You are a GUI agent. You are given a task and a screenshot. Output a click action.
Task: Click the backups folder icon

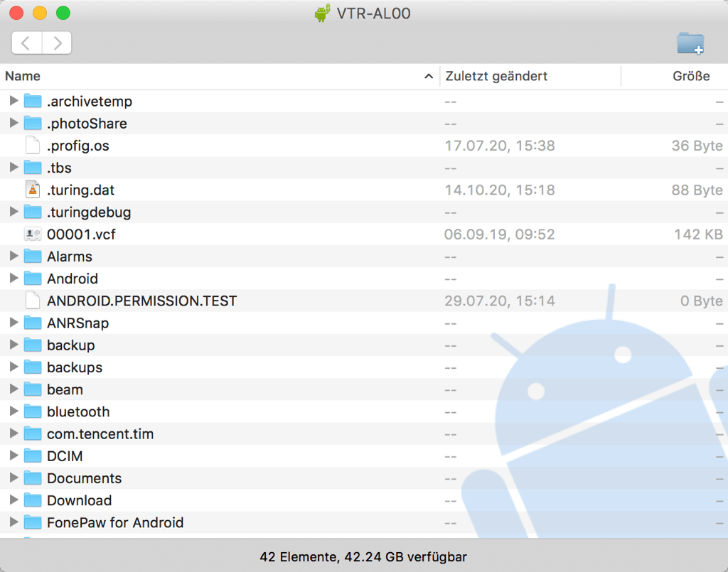pyautogui.click(x=33, y=367)
